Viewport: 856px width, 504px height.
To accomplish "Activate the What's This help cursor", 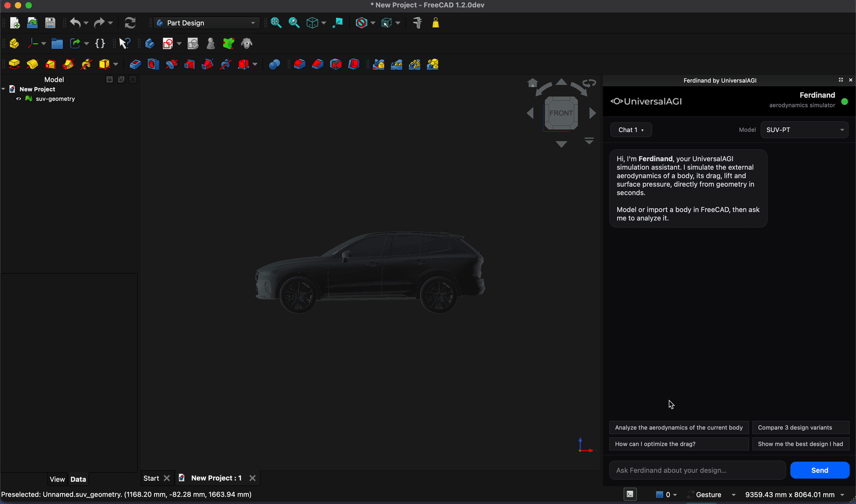I will click(x=125, y=43).
